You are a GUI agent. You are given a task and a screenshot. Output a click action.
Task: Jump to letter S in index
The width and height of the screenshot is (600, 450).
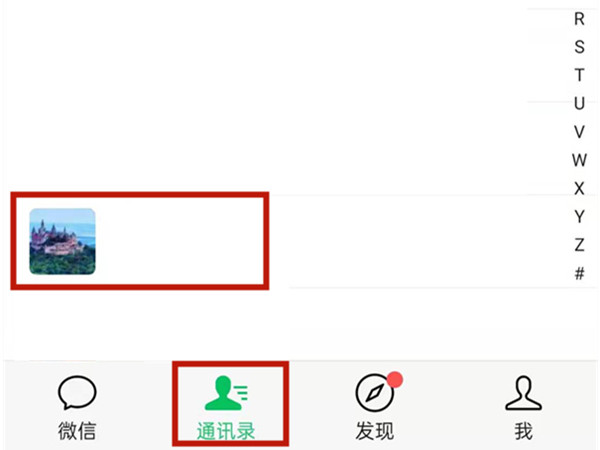pos(579,47)
